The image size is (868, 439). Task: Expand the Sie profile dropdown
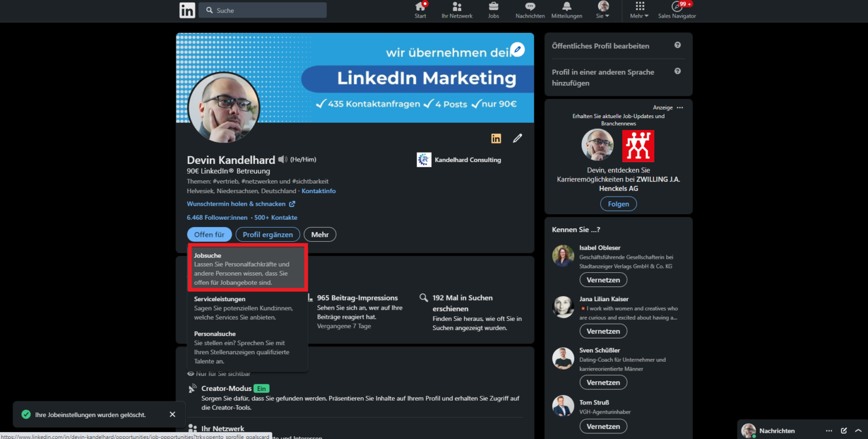click(602, 10)
